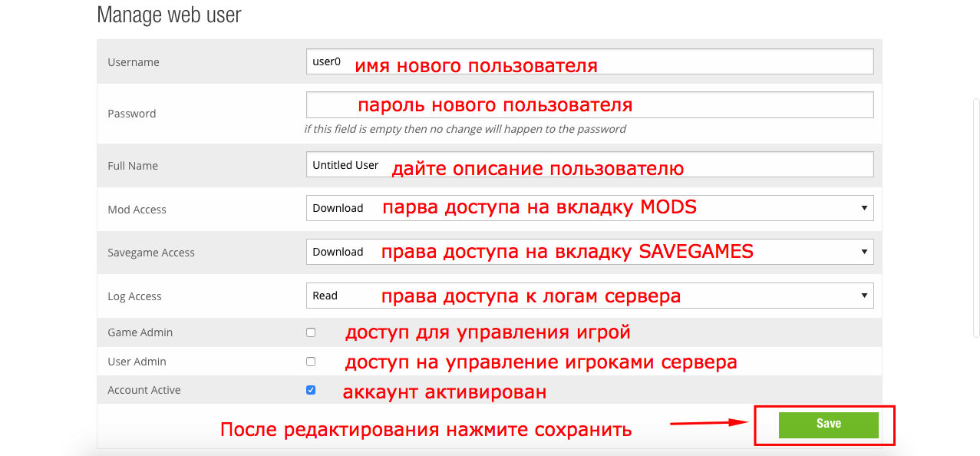The image size is (980, 456).
Task: Uncheck the Account Active checkbox
Action: pyautogui.click(x=311, y=389)
